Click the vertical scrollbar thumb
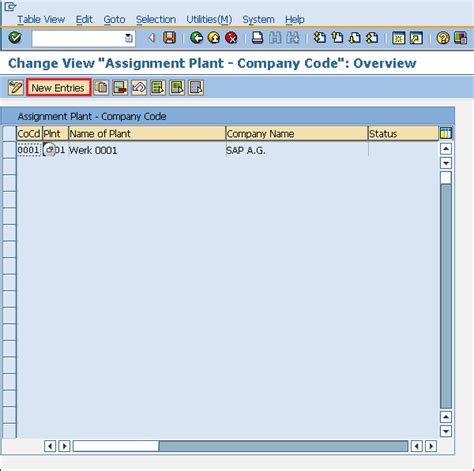The height and width of the screenshot is (471, 474). pyautogui.click(x=446, y=177)
